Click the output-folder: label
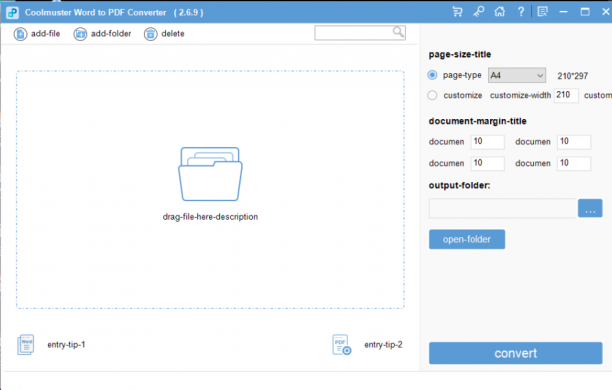Screen dimensions: 612x390 coord(459,185)
